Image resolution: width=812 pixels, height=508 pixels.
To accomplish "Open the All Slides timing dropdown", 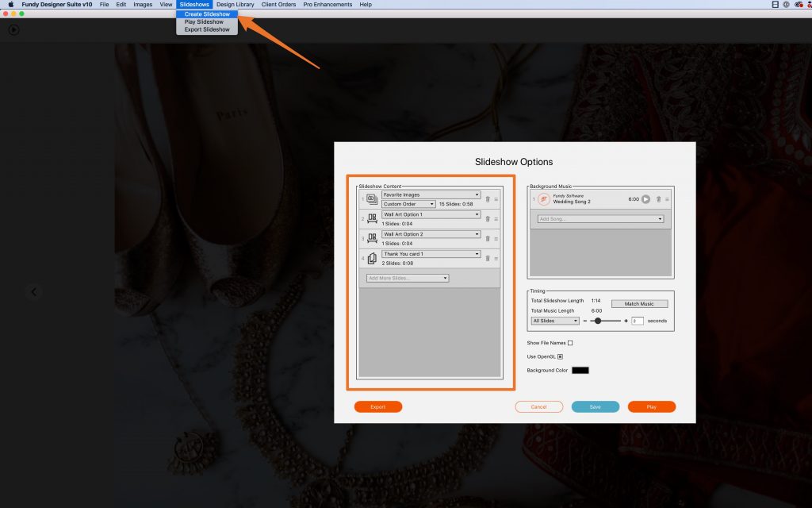I will click(x=554, y=321).
